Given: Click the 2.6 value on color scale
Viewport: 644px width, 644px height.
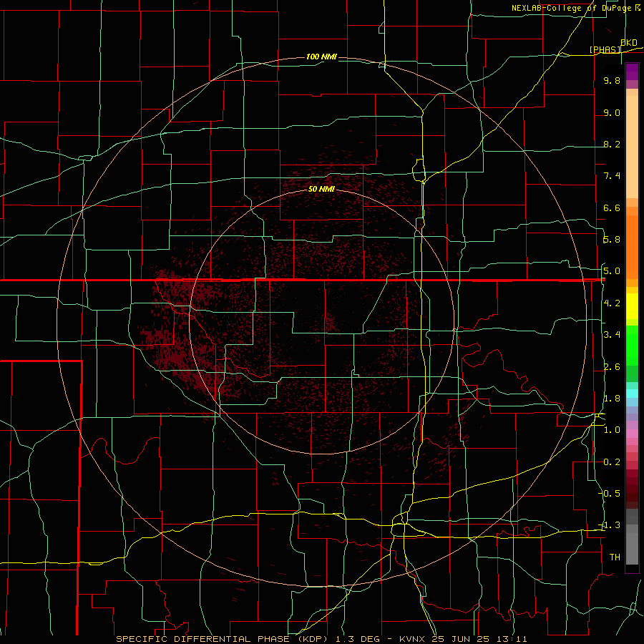Looking at the screenshot, I should point(612,367).
